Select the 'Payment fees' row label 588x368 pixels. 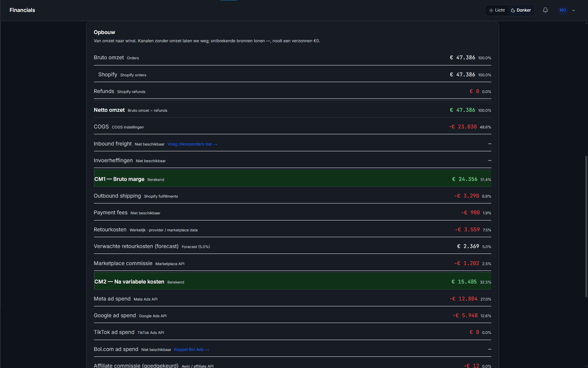(111, 213)
